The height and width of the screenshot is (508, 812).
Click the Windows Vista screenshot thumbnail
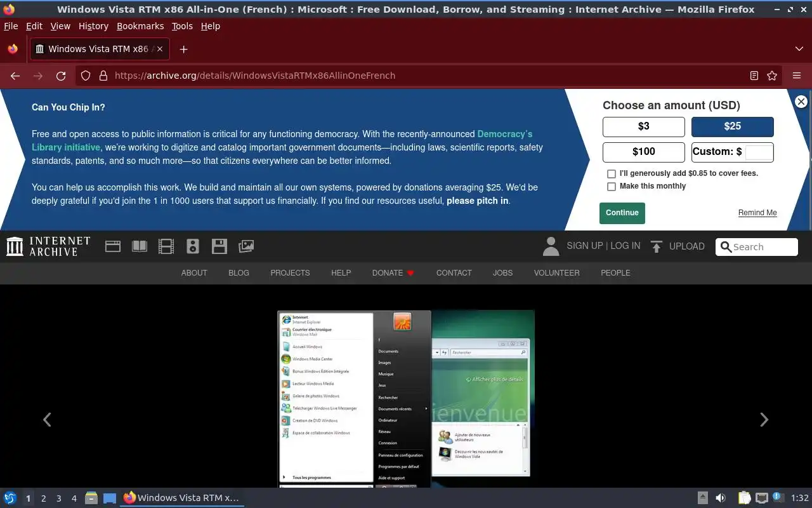pos(406,399)
